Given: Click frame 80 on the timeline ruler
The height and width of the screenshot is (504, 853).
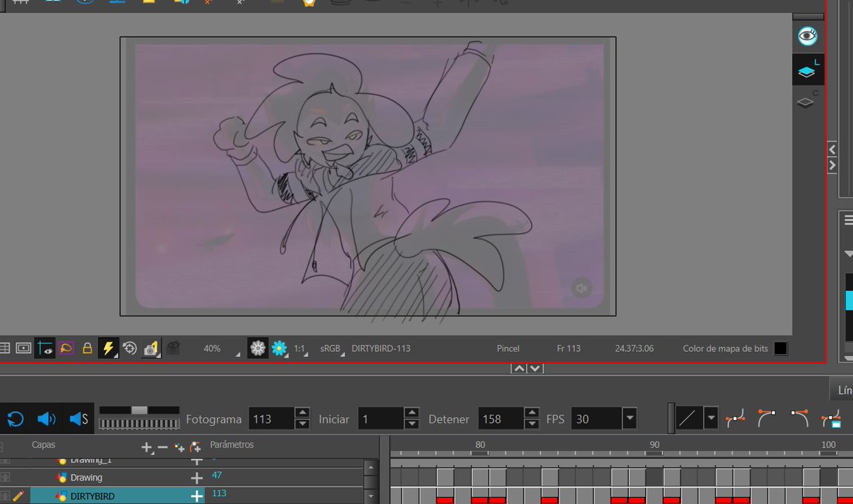Looking at the screenshot, I should pos(481,445).
